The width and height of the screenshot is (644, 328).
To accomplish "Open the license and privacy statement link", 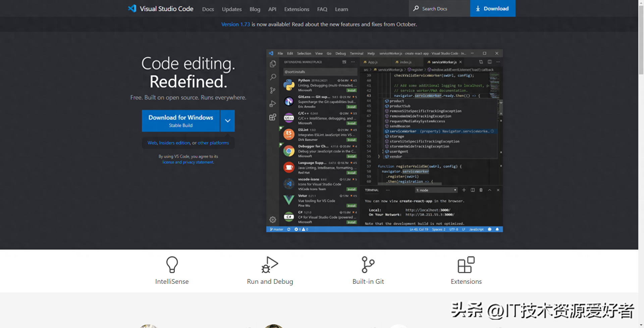I will point(188,162).
